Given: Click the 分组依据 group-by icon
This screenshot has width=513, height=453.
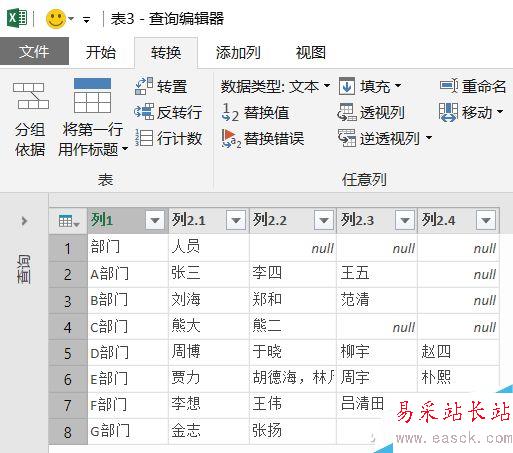Looking at the screenshot, I should click(x=31, y=96).
